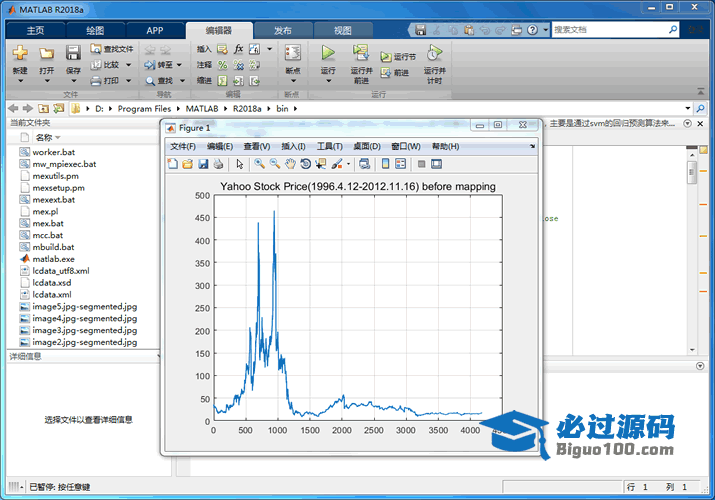
Task: Expand the Save dropdown arrow
Action: point(73,81)
